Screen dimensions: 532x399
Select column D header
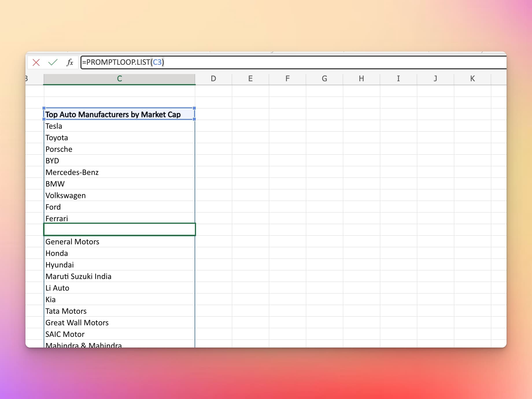213,79
